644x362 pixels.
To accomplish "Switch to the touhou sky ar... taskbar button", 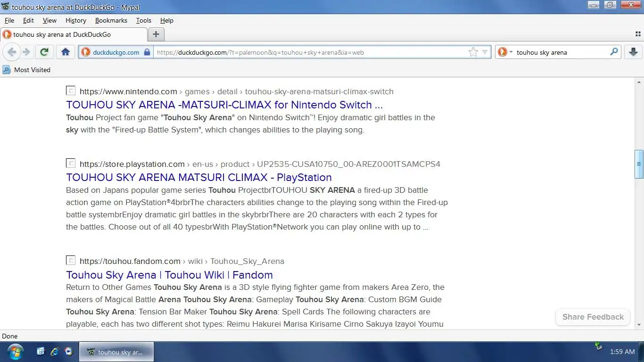I will [x=116, y=352].
